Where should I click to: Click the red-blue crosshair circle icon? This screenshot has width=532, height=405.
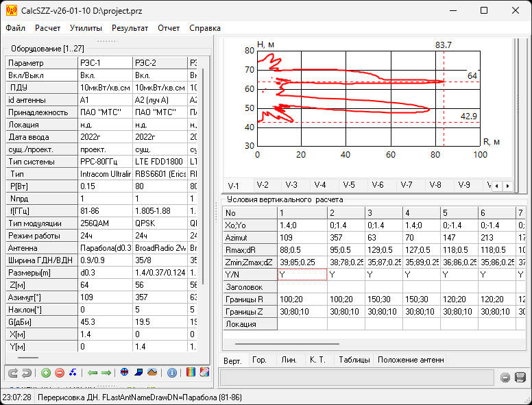coord(125,373)
